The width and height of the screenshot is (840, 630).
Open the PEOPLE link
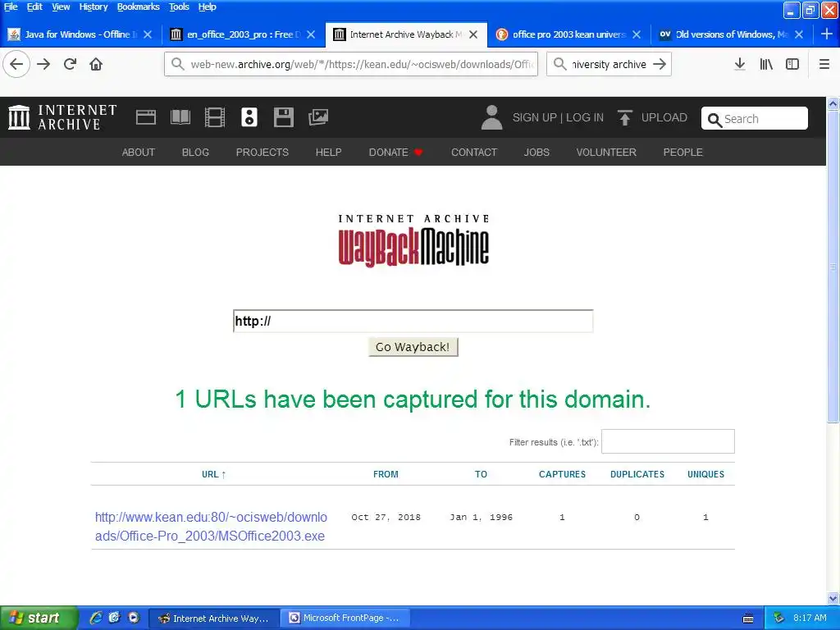click(x=683, y=152)
